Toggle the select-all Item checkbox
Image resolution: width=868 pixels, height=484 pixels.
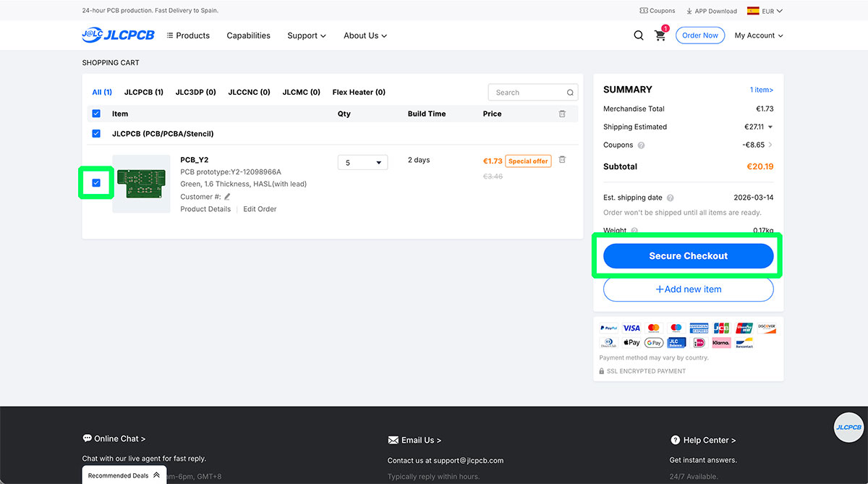pyautogui.click(x=96, y=114)
